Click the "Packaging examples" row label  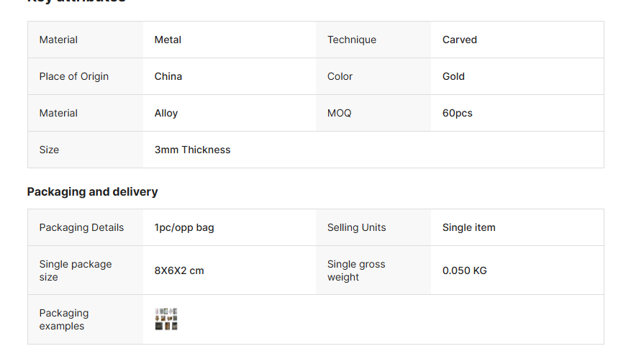pyautogui.click(x=64, y=319)
